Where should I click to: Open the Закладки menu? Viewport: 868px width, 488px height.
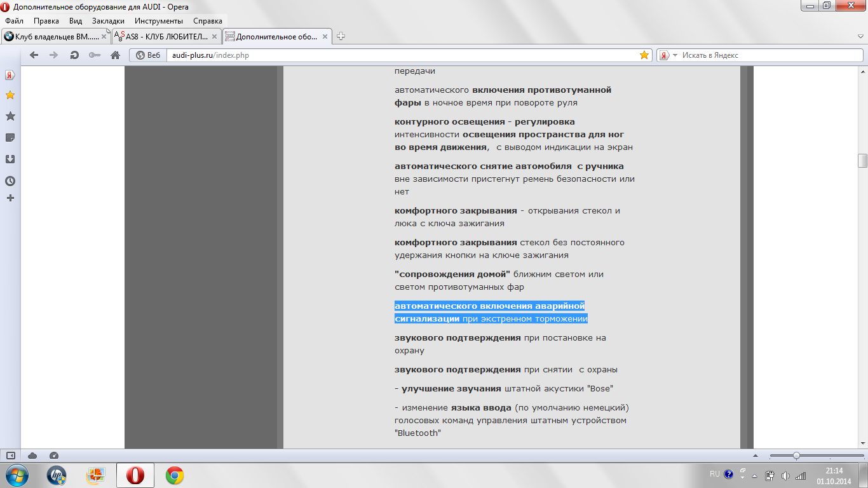click(108, 21)
